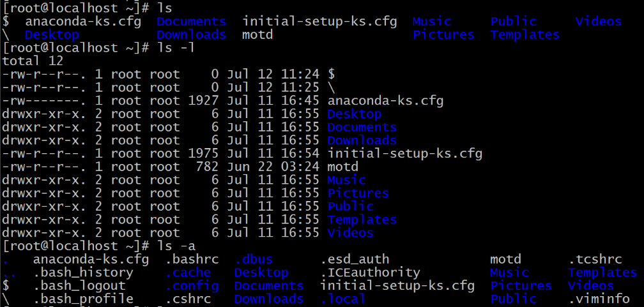Click the Templates folder in the ls -l listing
This screenshot has height=307, width=644.
pyautogui.click(x=362, y=220)
